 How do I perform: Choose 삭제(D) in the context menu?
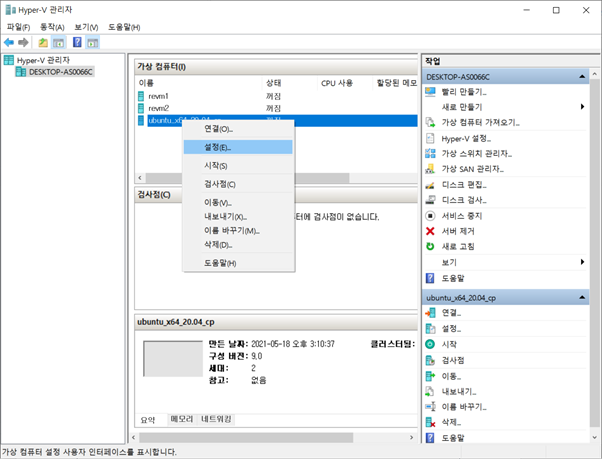(238, 244)
